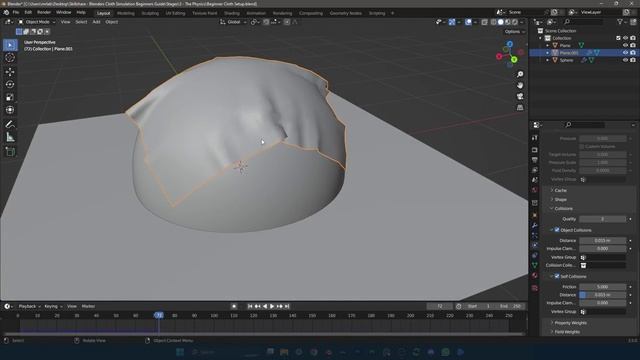Open the Output properties tab
This screenshot has width=640, height=360.
click(x=535, y=160)
